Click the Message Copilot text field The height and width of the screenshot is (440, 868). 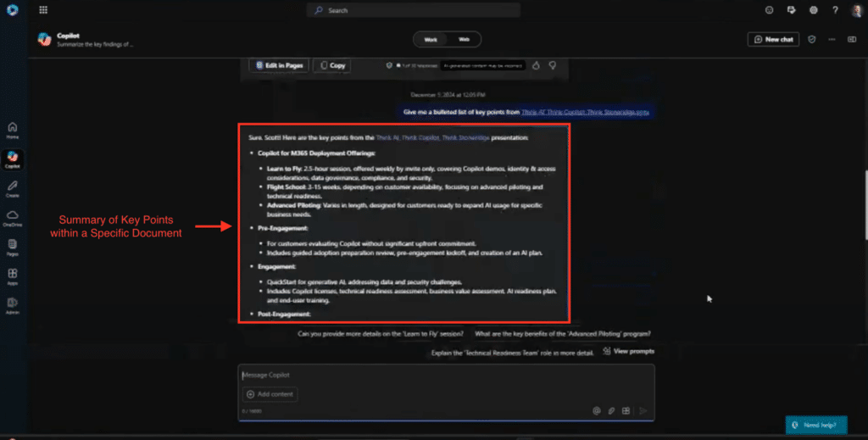tap(445, 375)
